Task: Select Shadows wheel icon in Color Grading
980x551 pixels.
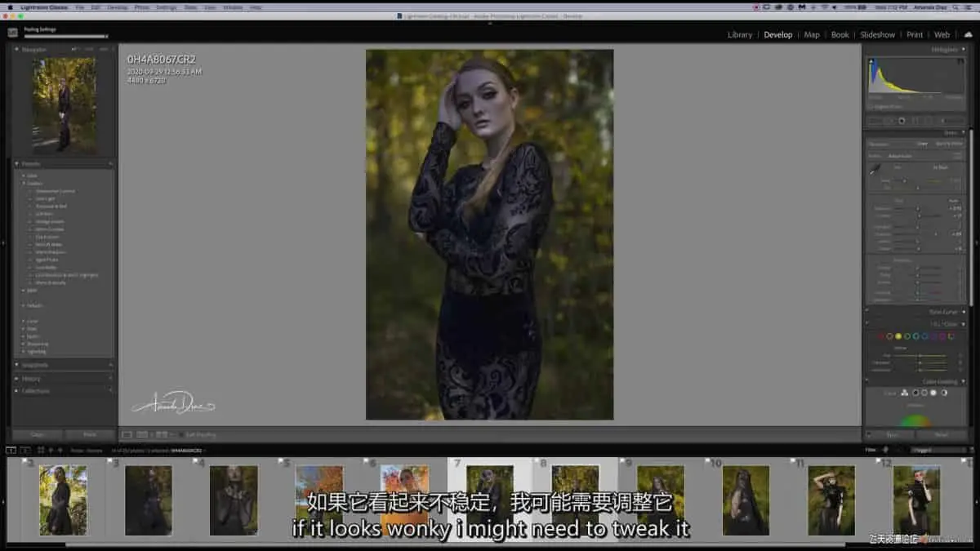Action: [915, 393]
